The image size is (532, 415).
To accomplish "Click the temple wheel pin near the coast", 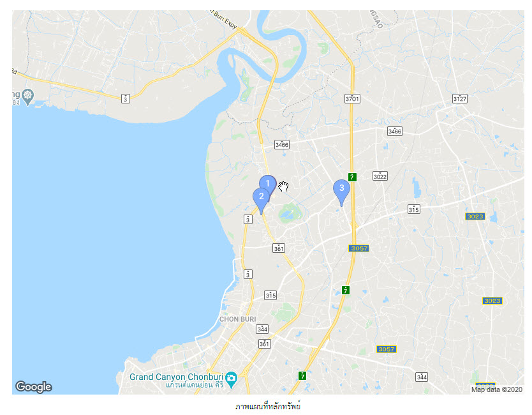I will pyautogui.click(x=28, y=97).
